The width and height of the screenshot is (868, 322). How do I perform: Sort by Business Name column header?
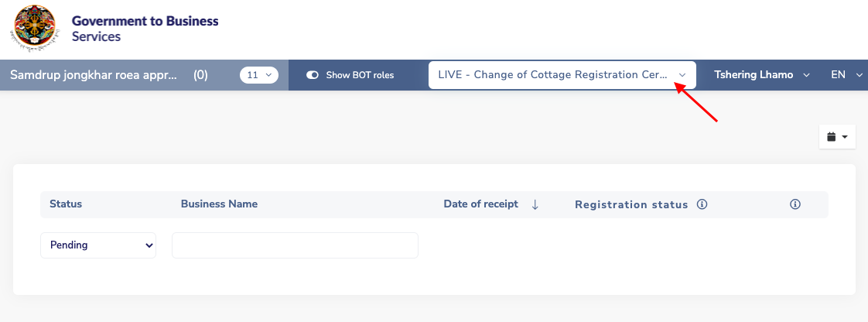coord(219,204)
